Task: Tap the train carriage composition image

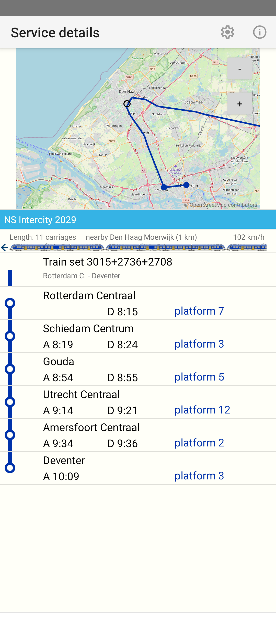Action: (138, 247)
